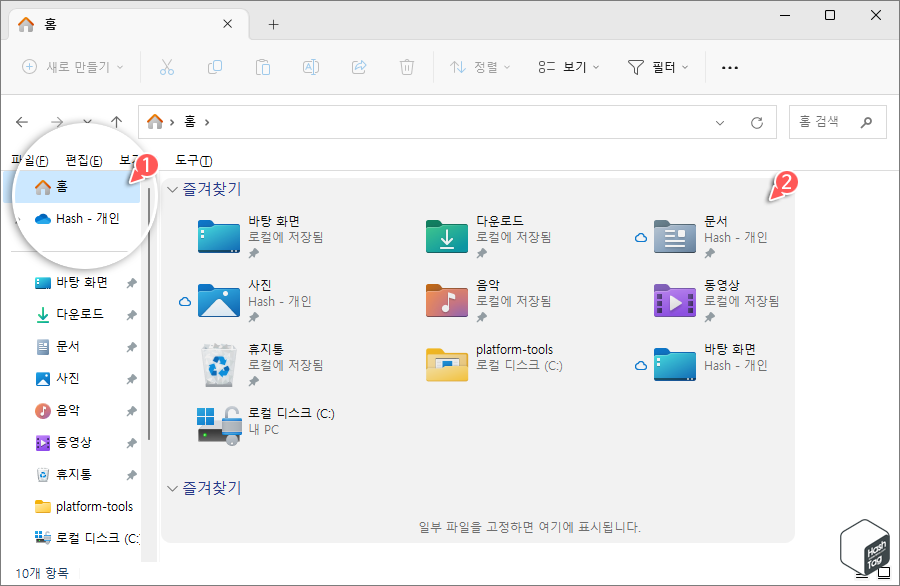Screen dimensions: 900x586
Task: Expand the address bar history dropdown
Action: tap(720, 122)
